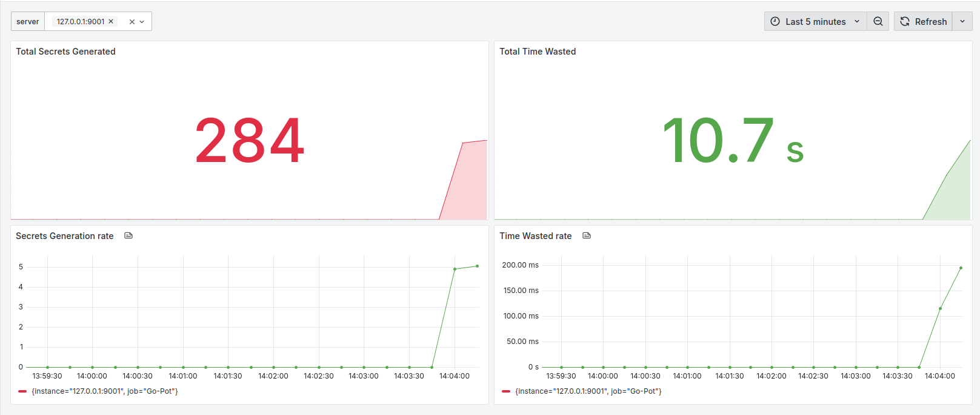This screenshot has height=415, width=980.
Task: Click the Refresh dashboard button
Action: pyautogui.click(x=923, y=21)
